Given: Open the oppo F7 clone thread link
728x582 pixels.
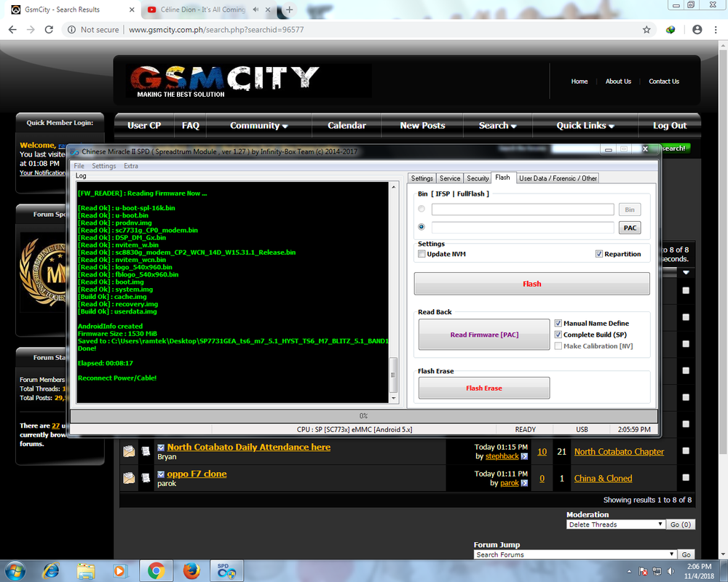Looking at the screenshot, I should coord(197,474).
